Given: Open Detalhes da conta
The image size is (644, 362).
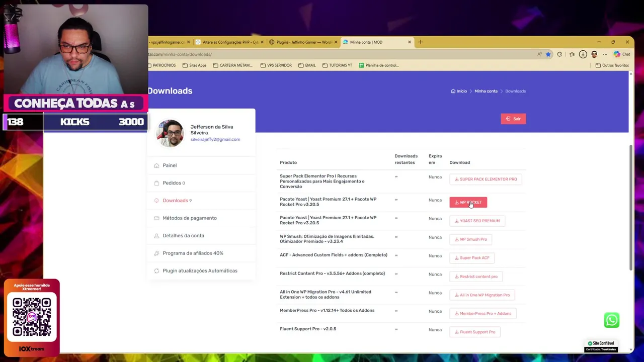Looking at the screenshot, I should tap(183, 236).
